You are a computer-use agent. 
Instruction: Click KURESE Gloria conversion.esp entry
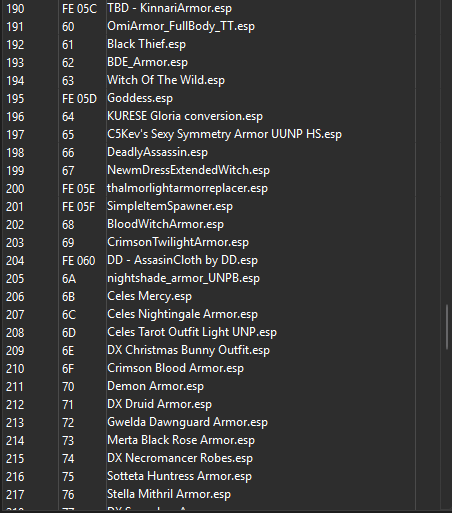(x=185, y=116)
